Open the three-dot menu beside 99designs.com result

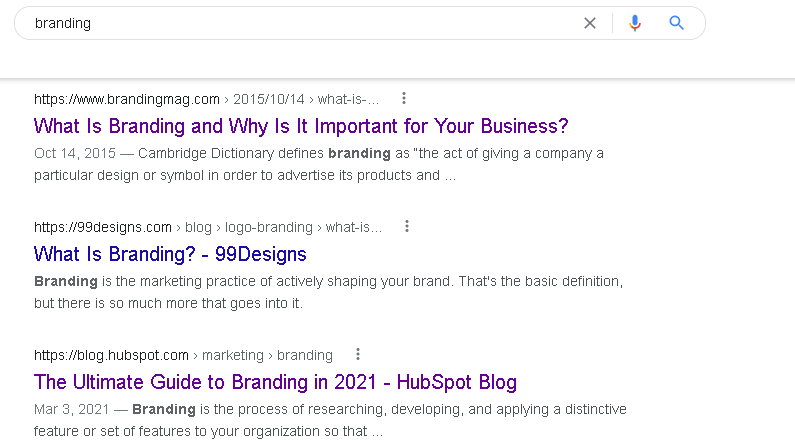(x=407, y=227)
